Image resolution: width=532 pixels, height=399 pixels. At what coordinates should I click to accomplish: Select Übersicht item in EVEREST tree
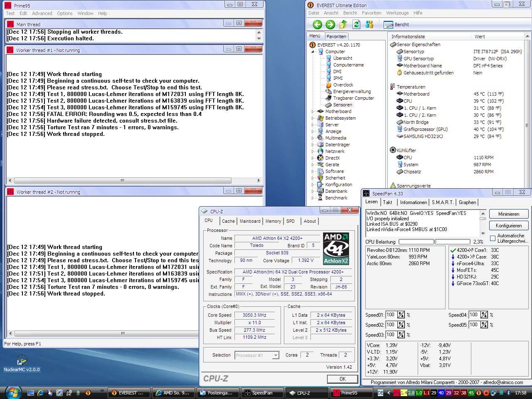tap(342, 58)
